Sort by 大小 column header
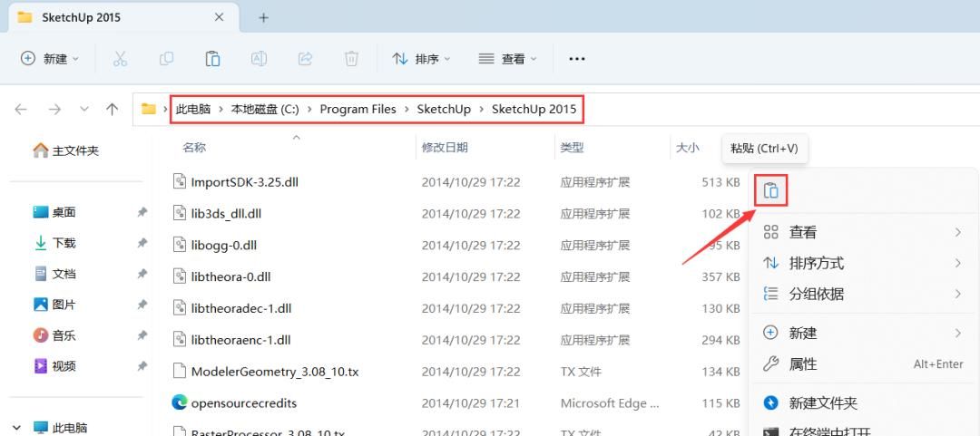980x436 pixels. tap(688, 148)
